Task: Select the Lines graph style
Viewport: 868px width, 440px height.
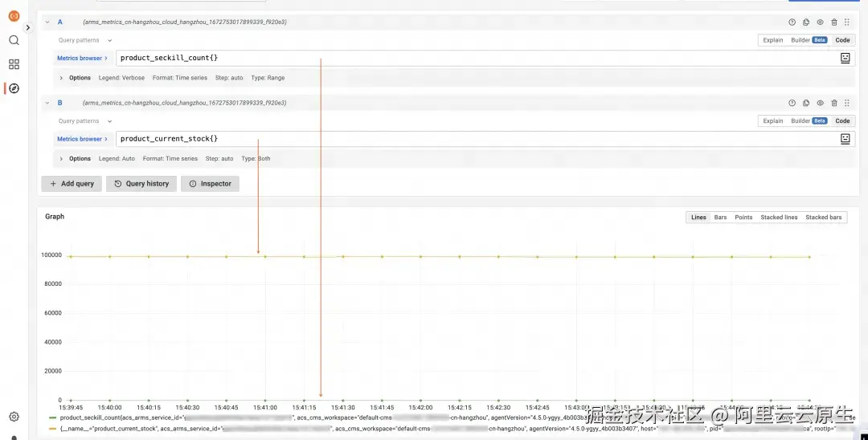Action: (x=698, y=218)
